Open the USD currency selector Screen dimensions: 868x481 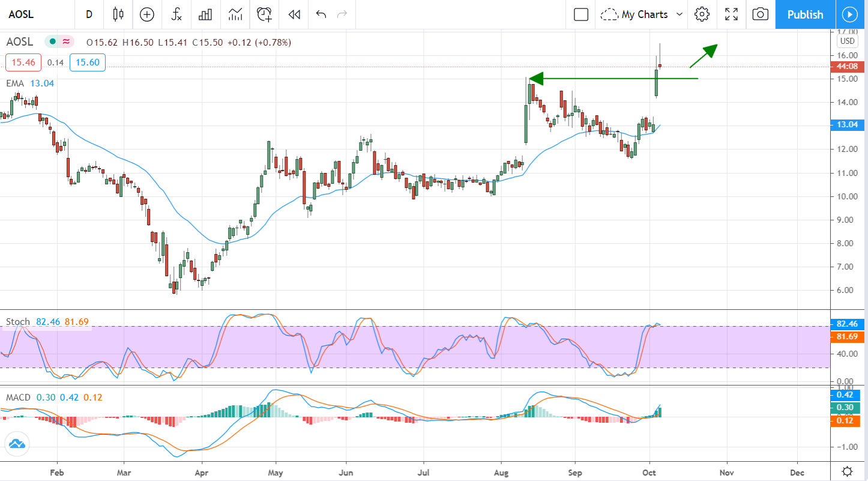(x=848, y=41)
